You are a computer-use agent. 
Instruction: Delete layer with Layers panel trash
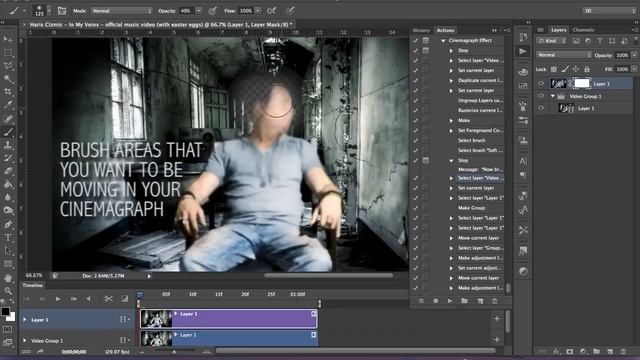[623, 351]
